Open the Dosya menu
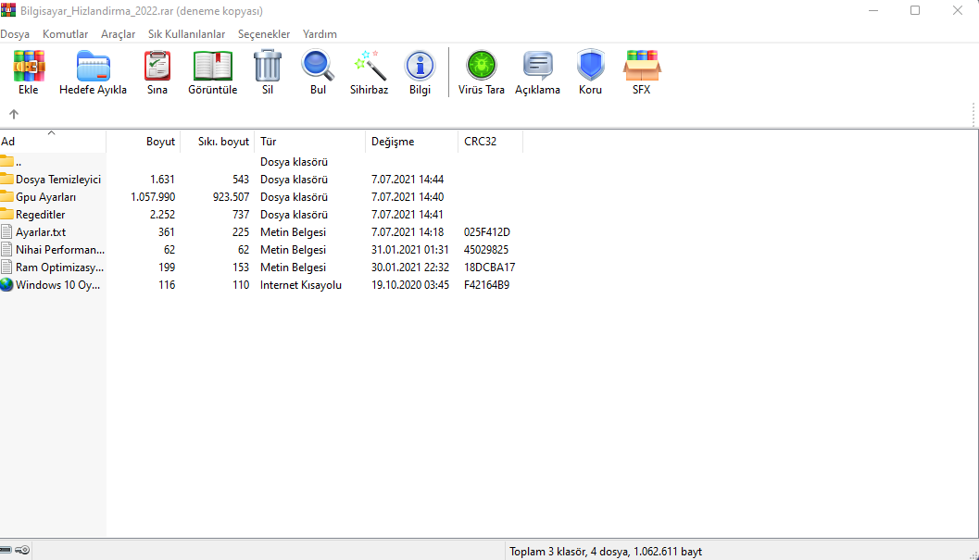Viewport: 979px width, 560px height. [15, 33]
